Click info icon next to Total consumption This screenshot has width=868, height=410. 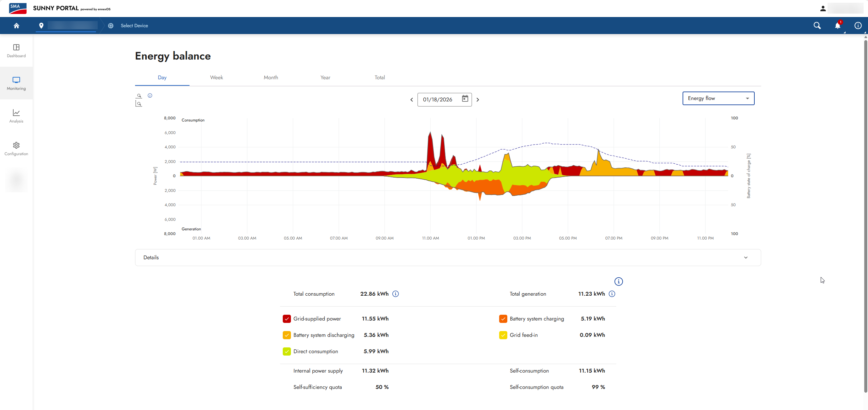pyautogui.click(x=395, y=294)
